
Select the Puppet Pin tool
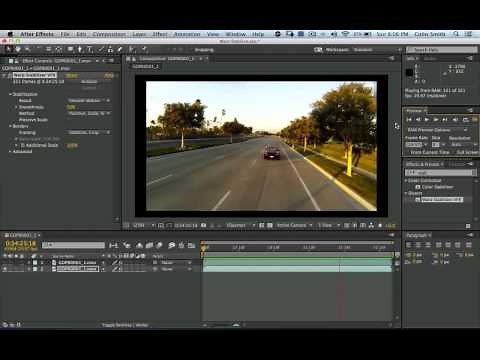144,49
